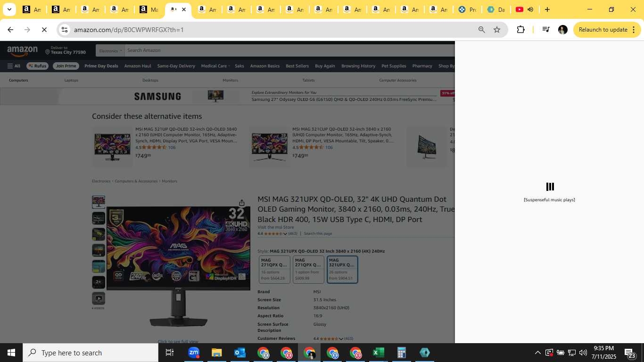Click the address bar URL amazon.com/dp/B0CWPWRFGX

(129, 30)
